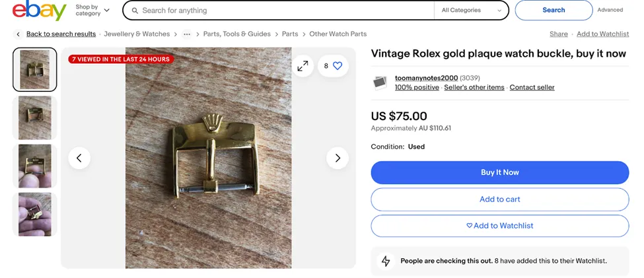This screenshot has width=644, height=278.
Task: Open the All Categories dropdown
Action: (472, 11)
